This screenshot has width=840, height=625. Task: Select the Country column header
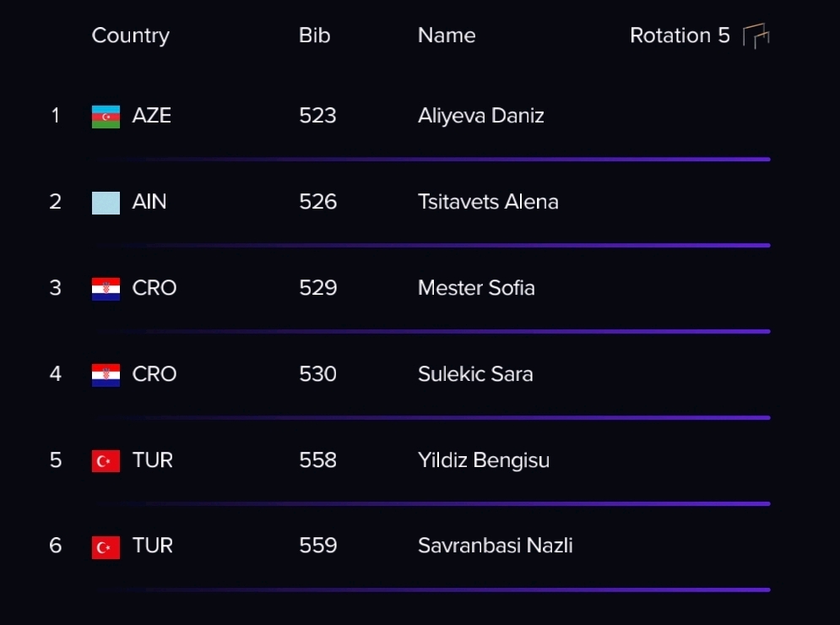coord(130,36)
